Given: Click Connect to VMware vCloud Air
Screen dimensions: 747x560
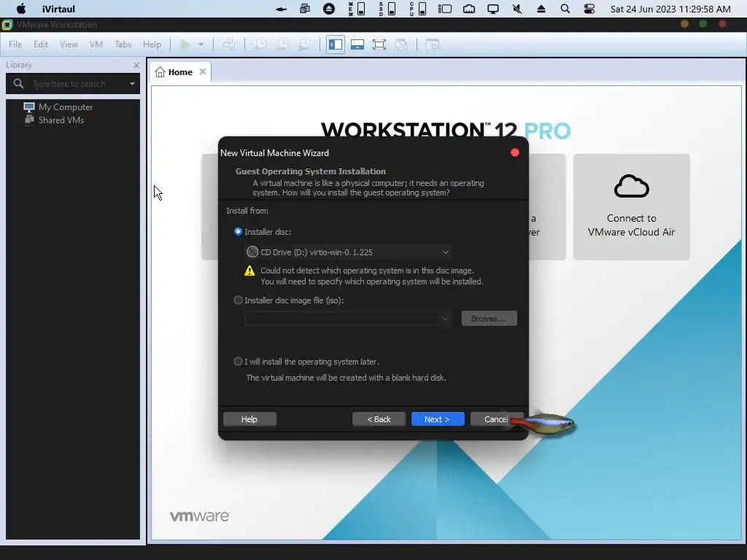Looking at the screenshot, I should (x=631, y=206).
